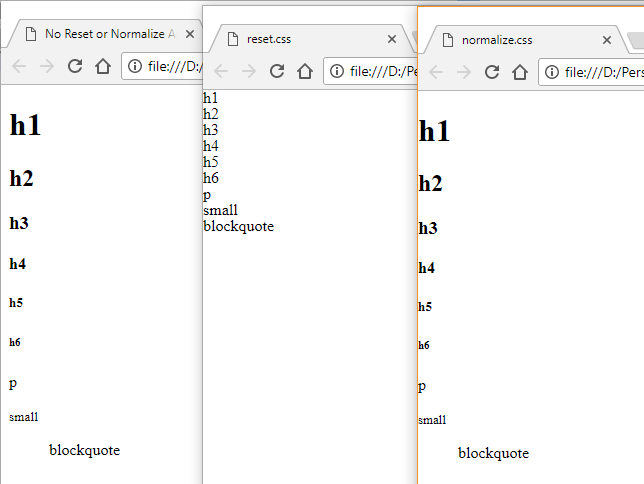Open a new tab in normalize.css window
The height and width of the screenshot is (484, 644).
637,41
